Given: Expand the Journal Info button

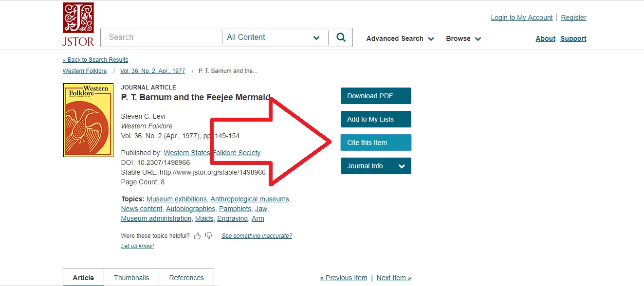Looking at the screenshot, I should tap(376, 166).
